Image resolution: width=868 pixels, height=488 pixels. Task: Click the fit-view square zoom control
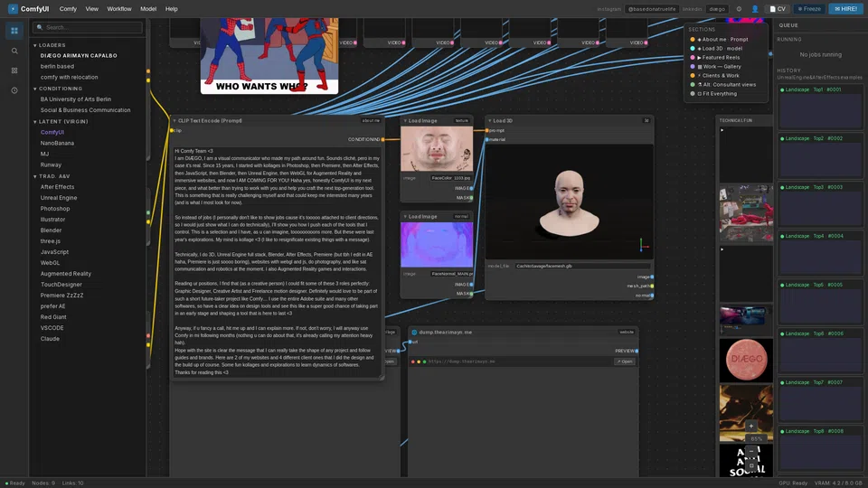click(751, 466)
